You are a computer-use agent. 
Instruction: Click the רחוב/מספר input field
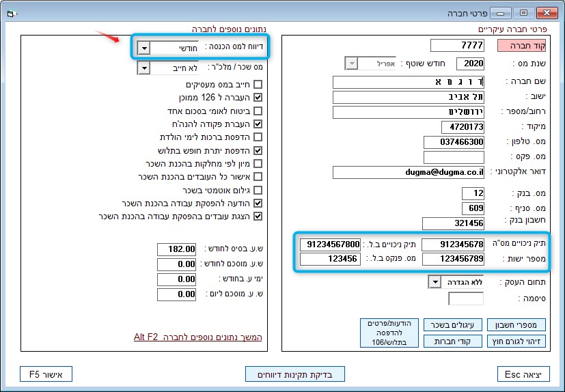[x=409, y=112]
